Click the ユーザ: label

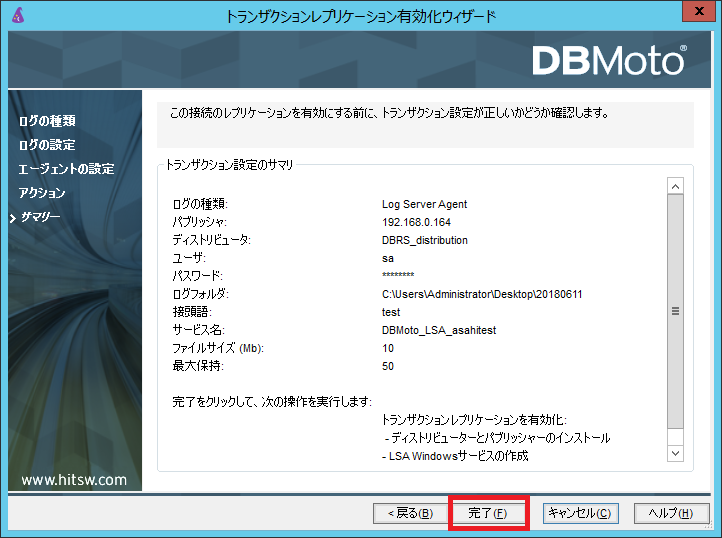click(x=189, y=258)
